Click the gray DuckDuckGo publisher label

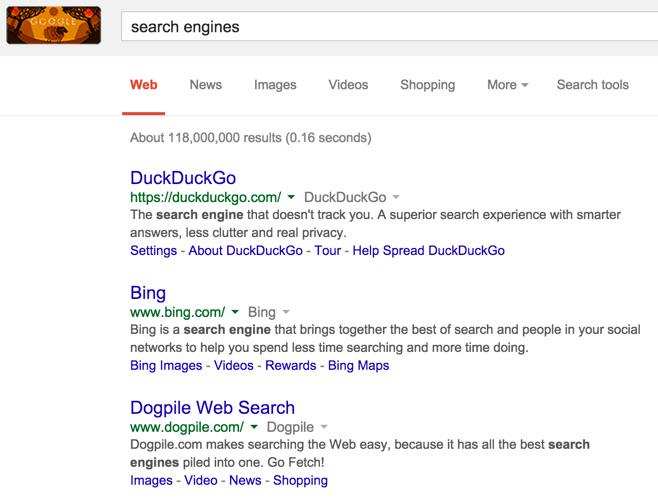(345, 197)
